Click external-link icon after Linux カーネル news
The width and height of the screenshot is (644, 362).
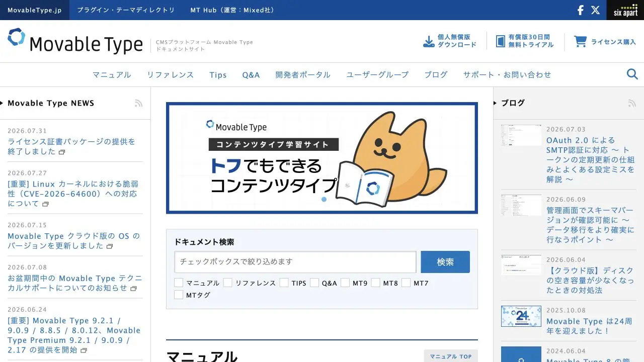[x=46, y=204]
